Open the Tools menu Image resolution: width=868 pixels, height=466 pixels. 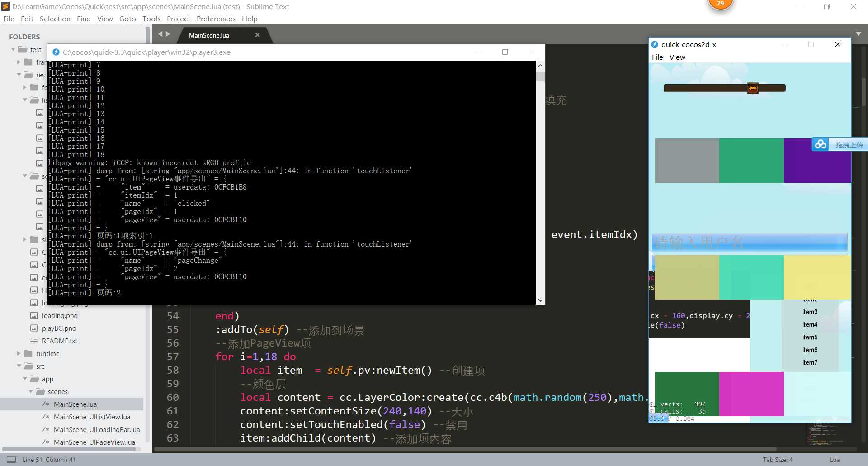(151, 19)
